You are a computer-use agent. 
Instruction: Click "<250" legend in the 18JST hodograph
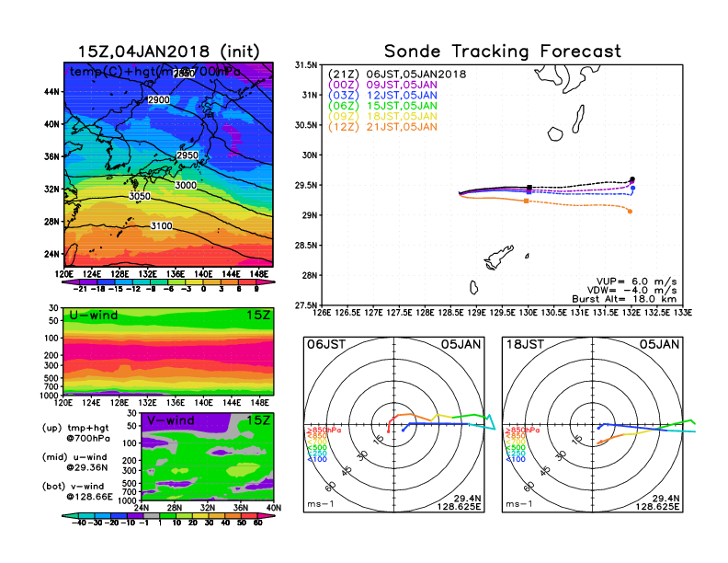click(x=516, y=454)
